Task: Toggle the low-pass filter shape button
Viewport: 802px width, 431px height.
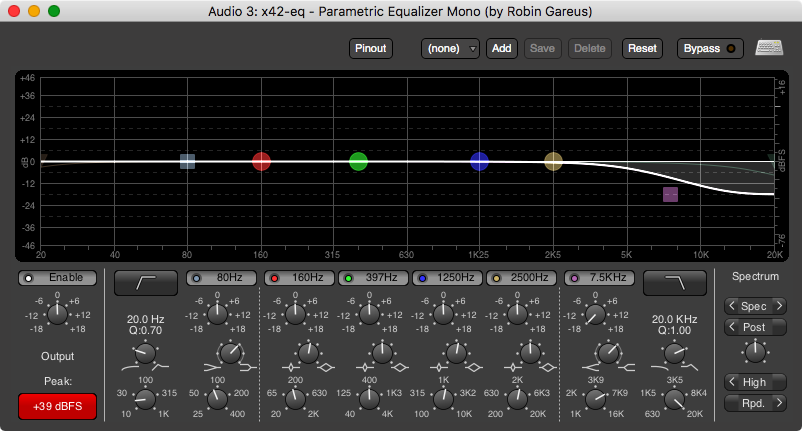Action: click(673, 283)
